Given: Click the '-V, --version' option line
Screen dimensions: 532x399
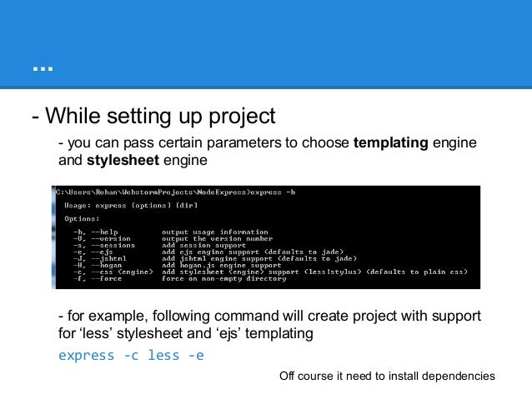Looking at the screenshot, I should click(x=173, y=239).
